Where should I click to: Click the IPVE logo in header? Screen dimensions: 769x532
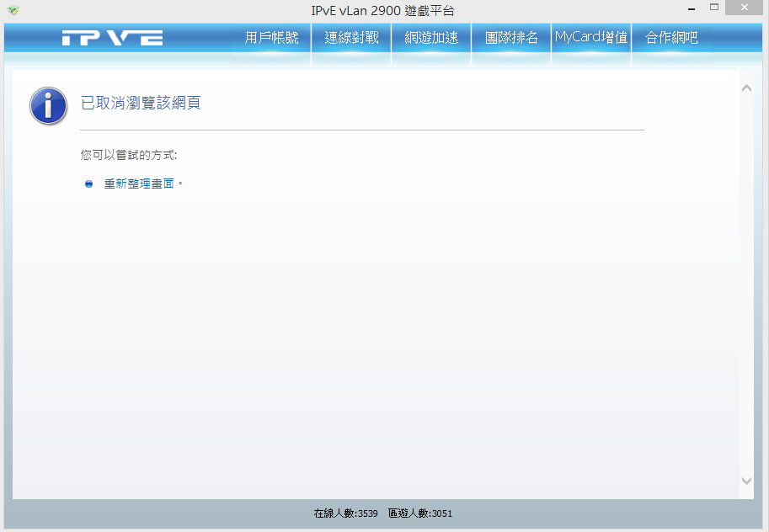tap(112, 38)
